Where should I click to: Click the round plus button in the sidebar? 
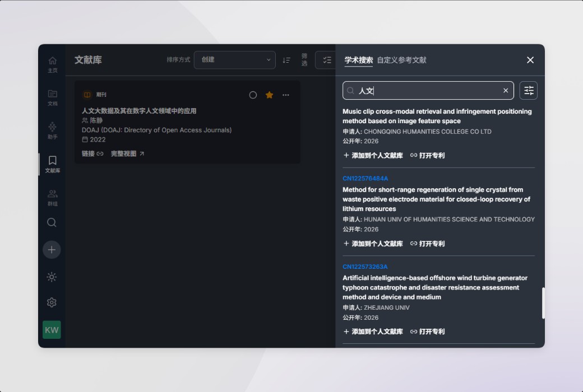pos(52,250)
